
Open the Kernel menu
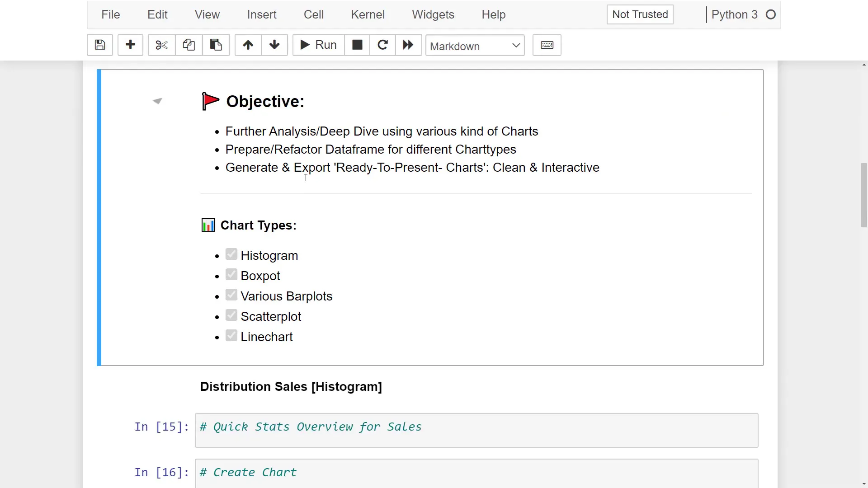click(x=367, y=14)
